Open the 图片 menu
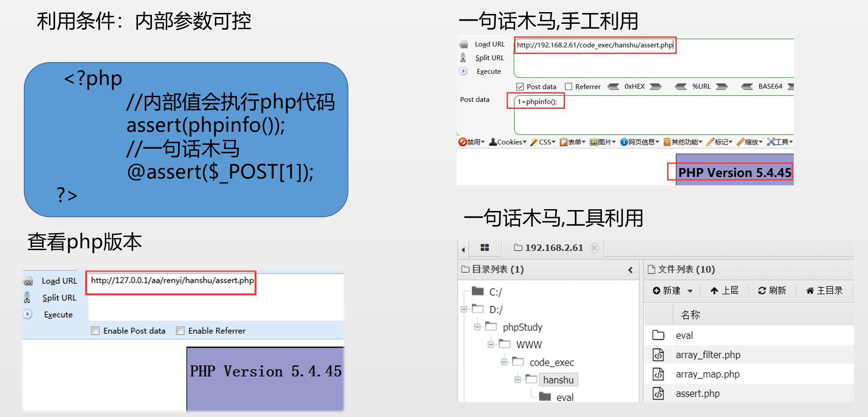 click(x=602, y=142)
